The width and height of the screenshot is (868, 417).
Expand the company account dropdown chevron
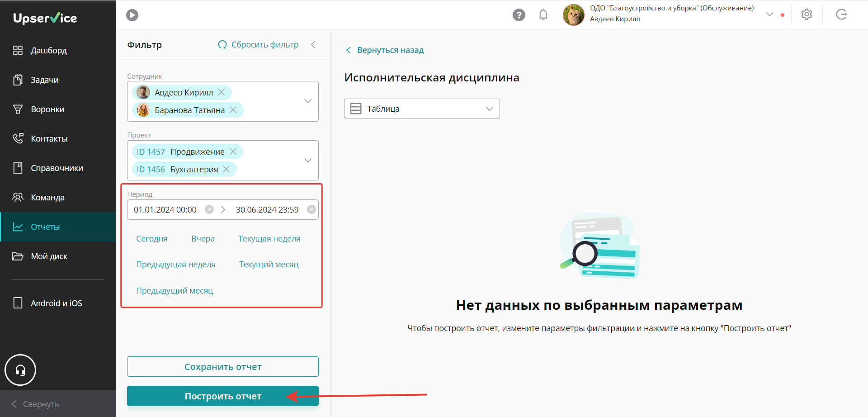point(769,14)
